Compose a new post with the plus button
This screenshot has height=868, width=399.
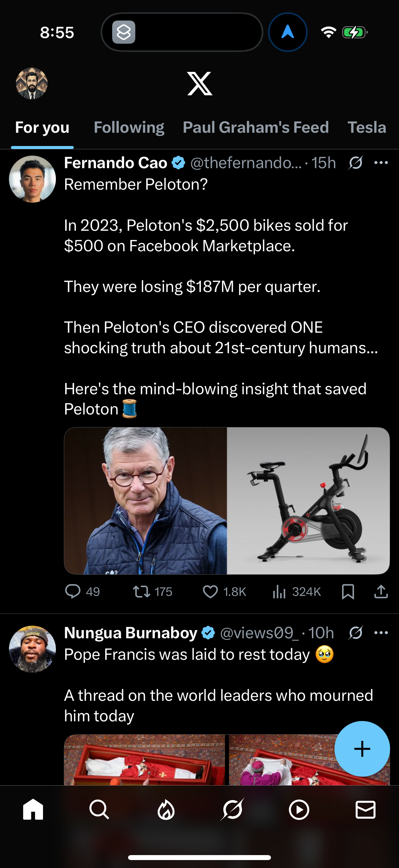tap(362, 749)
